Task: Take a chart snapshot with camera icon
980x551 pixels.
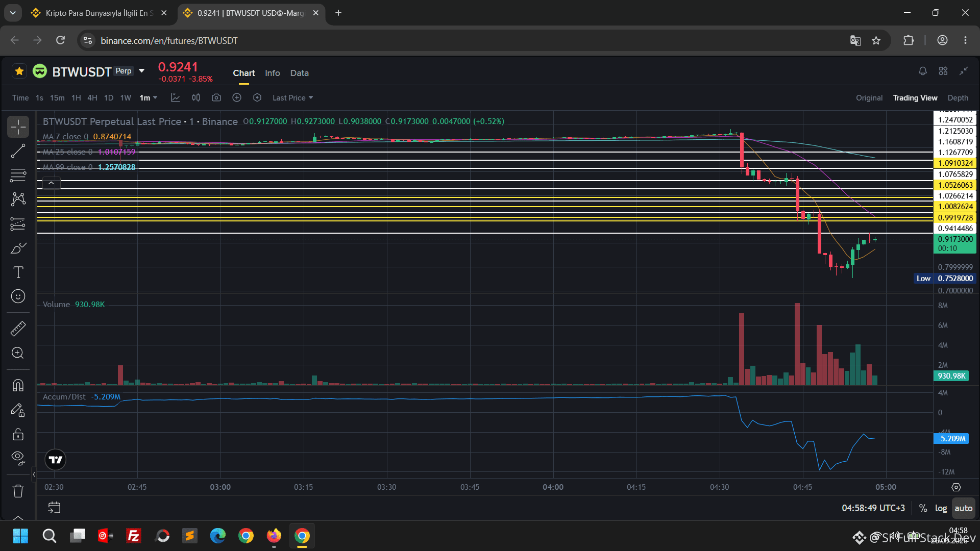Action: point(216,97)
